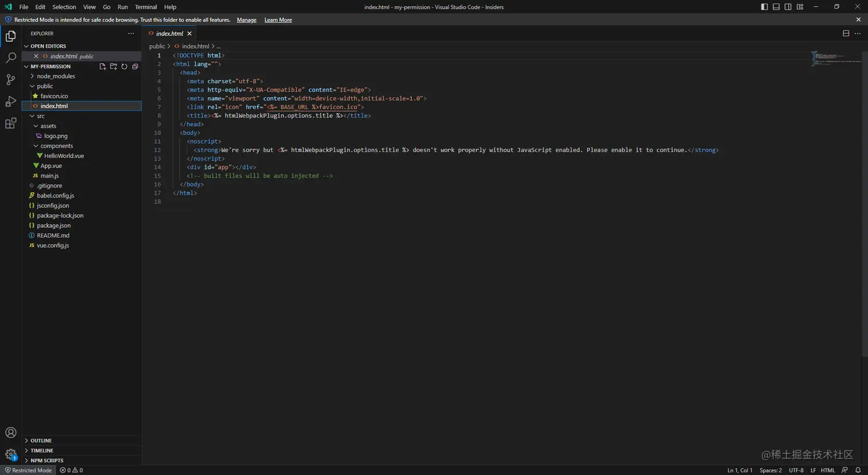Image resolution: width=868 pixels, height=475 pixels.
Task: Change end of line sequence LF
Action: pos(813,470)
